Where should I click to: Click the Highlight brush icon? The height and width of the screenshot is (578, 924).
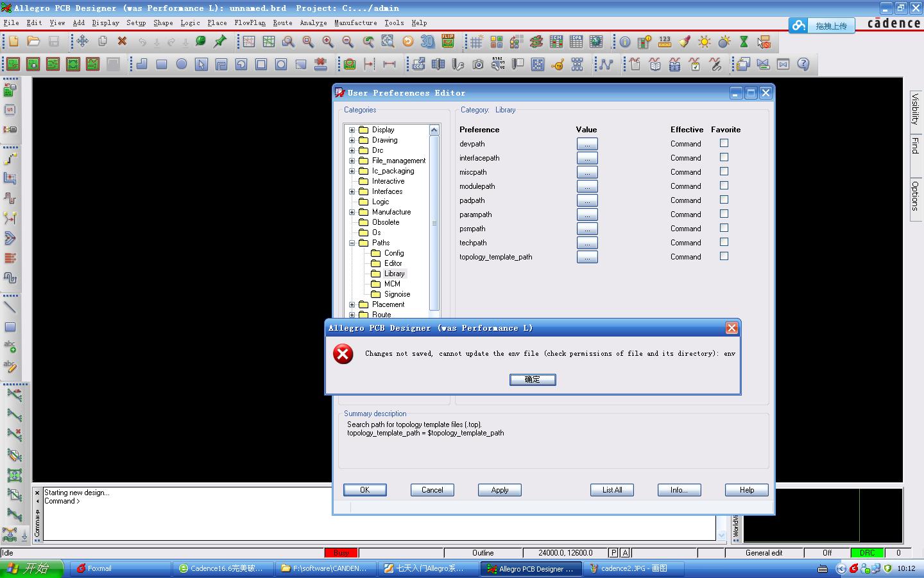pyautogui.click(x=685, y=42)
